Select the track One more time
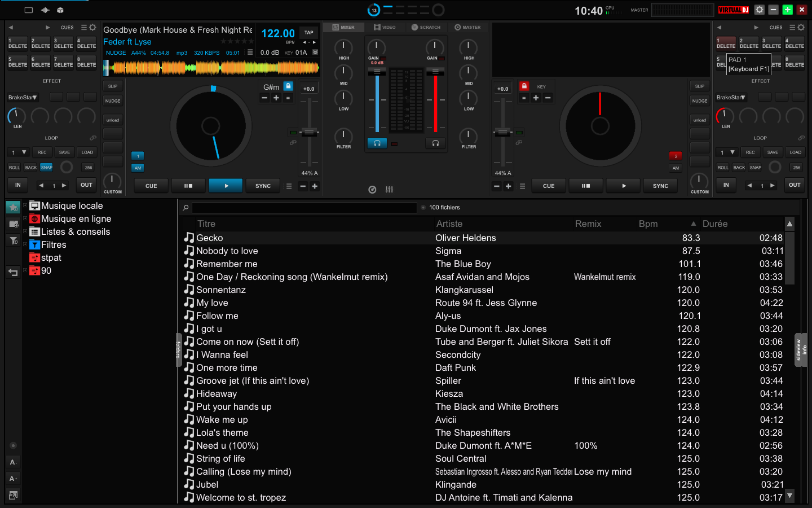The image size is (812, 508). point(227,368)
